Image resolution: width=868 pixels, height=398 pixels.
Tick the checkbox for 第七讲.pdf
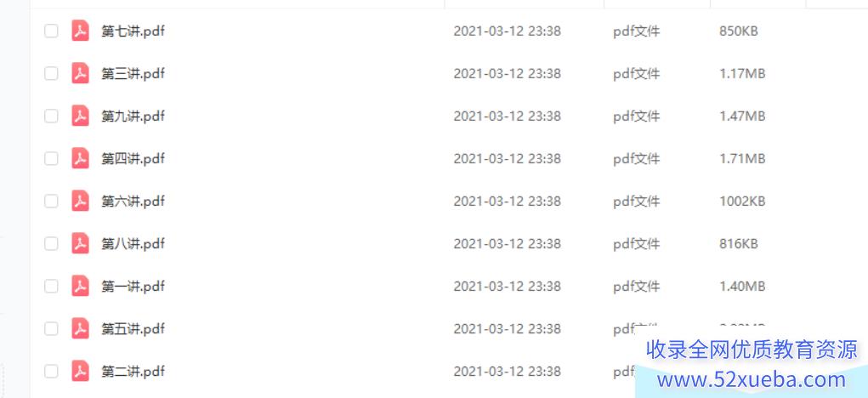pyautogui.click(x=51, y=31)
